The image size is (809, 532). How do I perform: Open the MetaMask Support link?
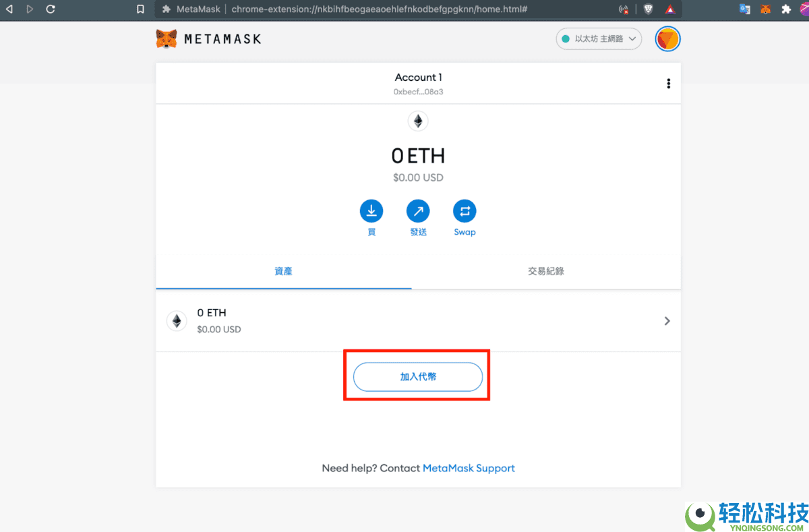point(469,467)
